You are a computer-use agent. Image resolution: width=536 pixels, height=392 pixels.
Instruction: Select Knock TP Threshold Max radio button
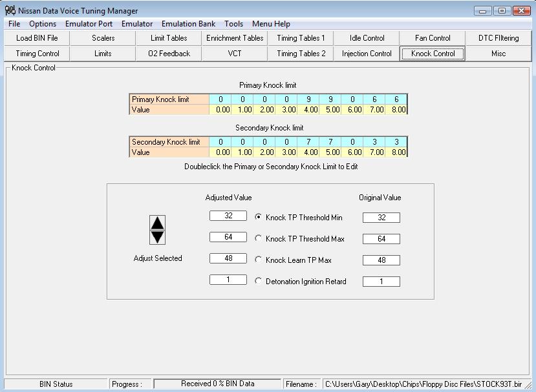coord(259,239)
